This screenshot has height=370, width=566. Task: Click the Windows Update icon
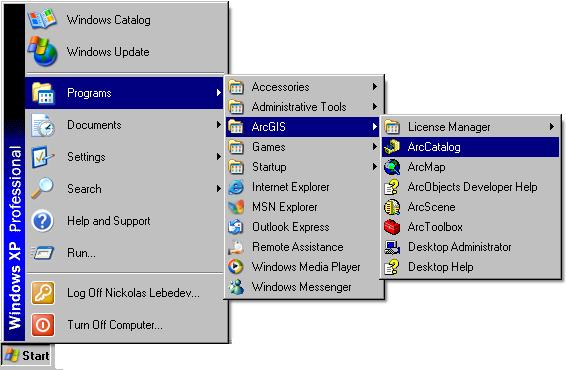[x=43, y=51]
